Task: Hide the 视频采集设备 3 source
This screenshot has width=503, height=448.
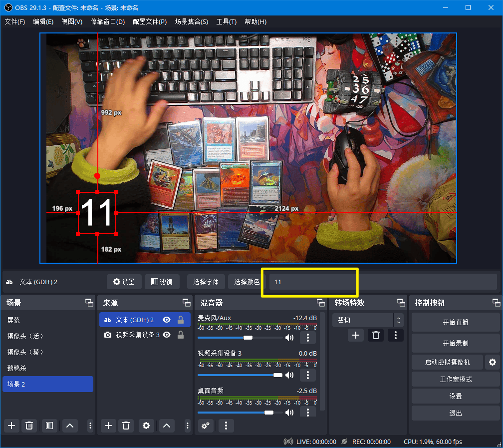Action: pyautogui.click(x=167, y=335)
